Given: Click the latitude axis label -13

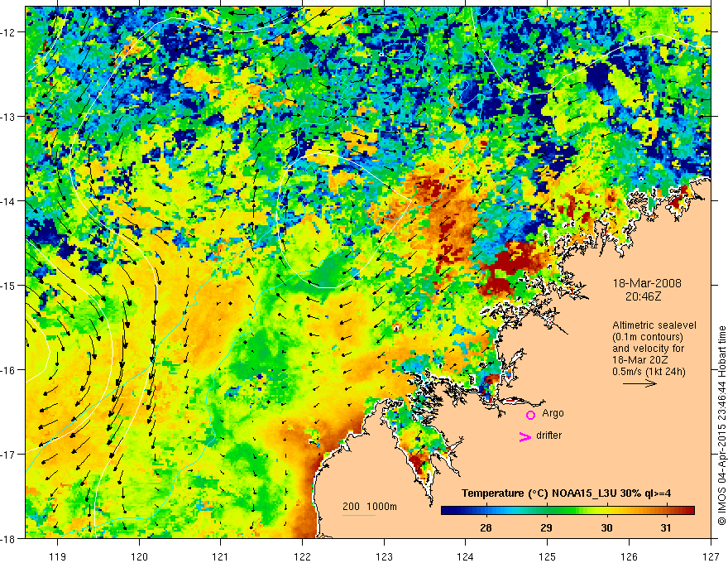Looking at the screenshot, I should click(x=8, y=117).
